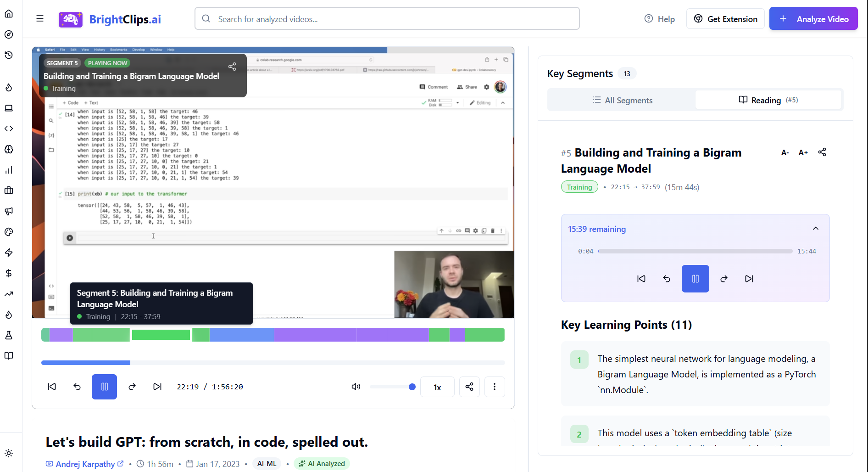
Task: Open the 1x playback speed menu
Action: [x=437, y=387]
